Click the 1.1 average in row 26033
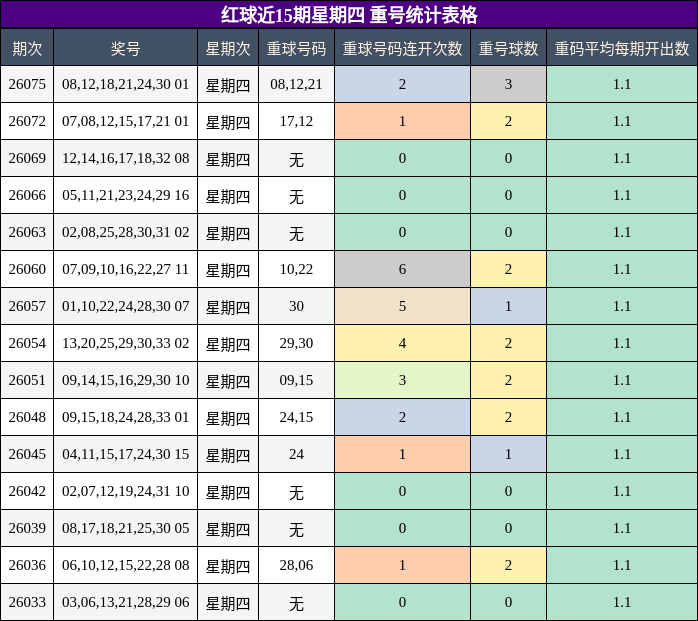698x621 pixels. click(622, 601)
